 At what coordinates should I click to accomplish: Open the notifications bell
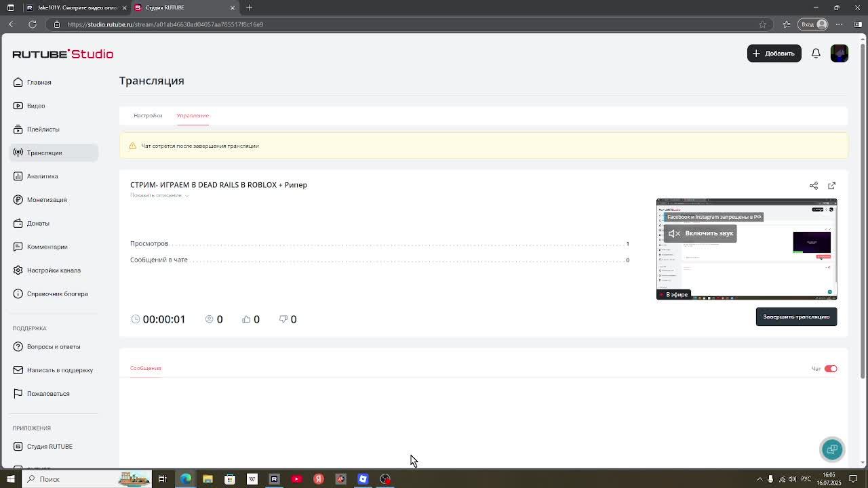816,53
